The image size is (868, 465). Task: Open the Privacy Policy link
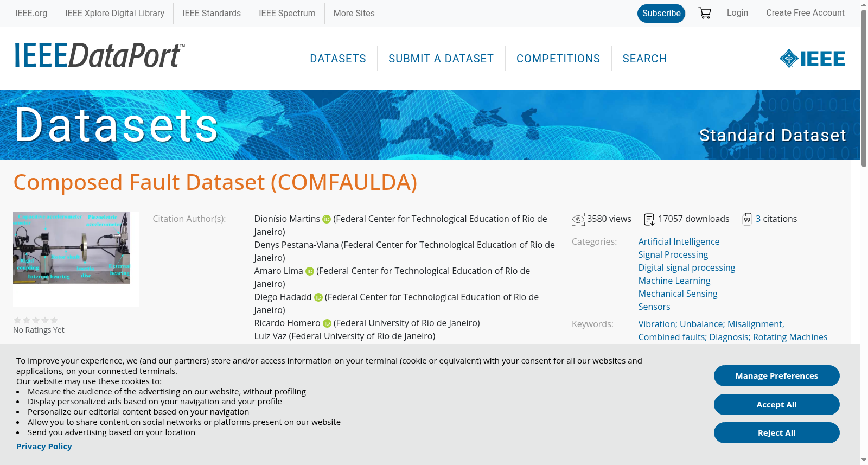(x=44, y=446)
